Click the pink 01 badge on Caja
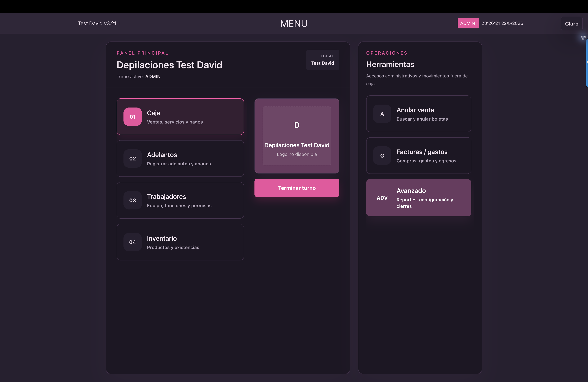Screen dimensions: 588x382 point(132,117)
